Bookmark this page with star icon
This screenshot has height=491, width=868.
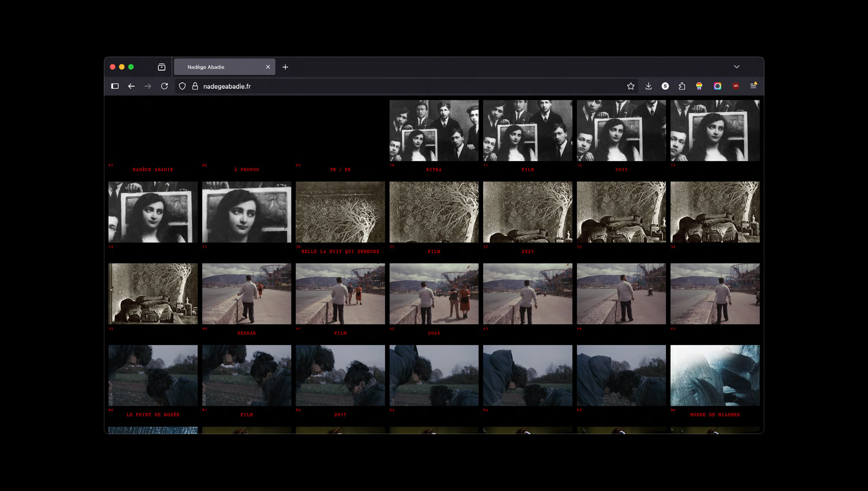[631, 86]
